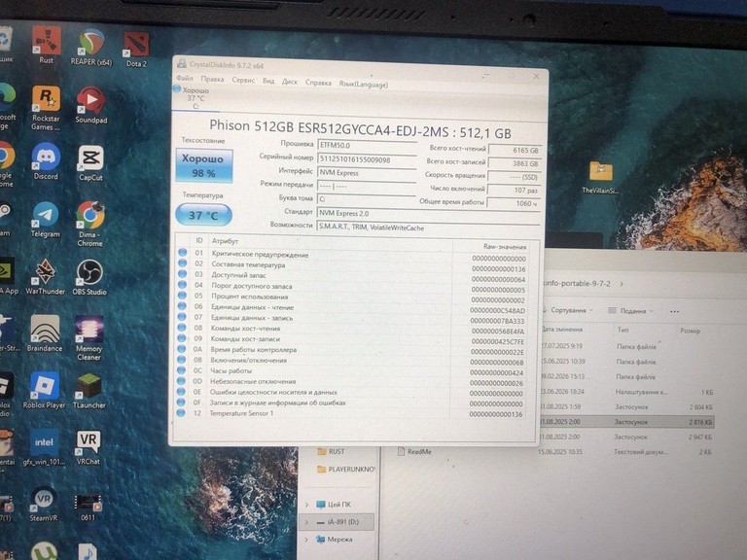747x560 pixels.
Task: Click the Интерфейс field NVM Express
Action: point(367,173)
